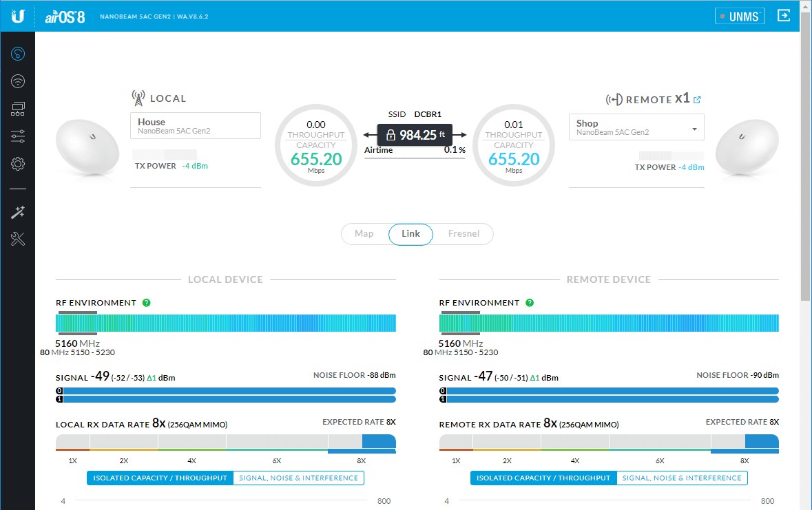Click local TX POWER -4 dBm value

point(195,166)
